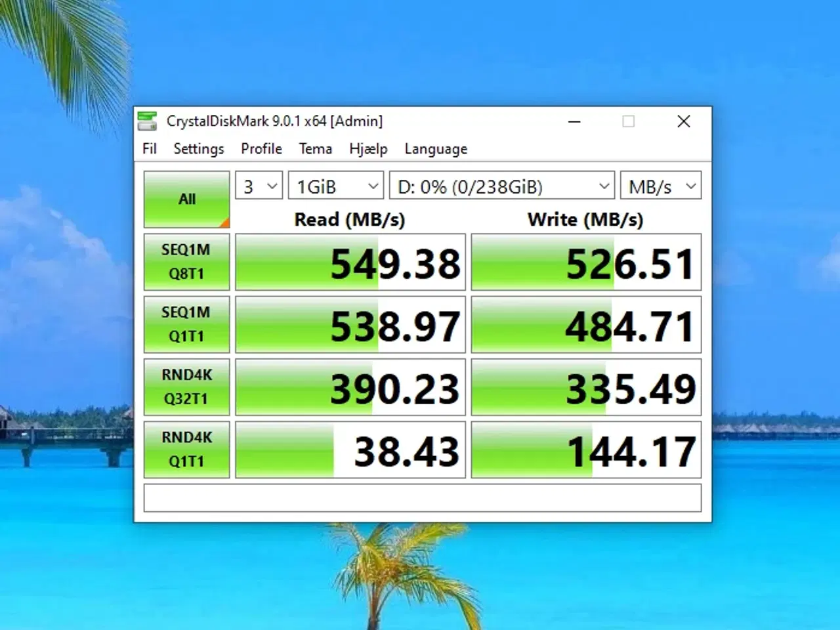Change the MB/s unit dropdown
The image size is (840, 630).
(x=661, y=186)
